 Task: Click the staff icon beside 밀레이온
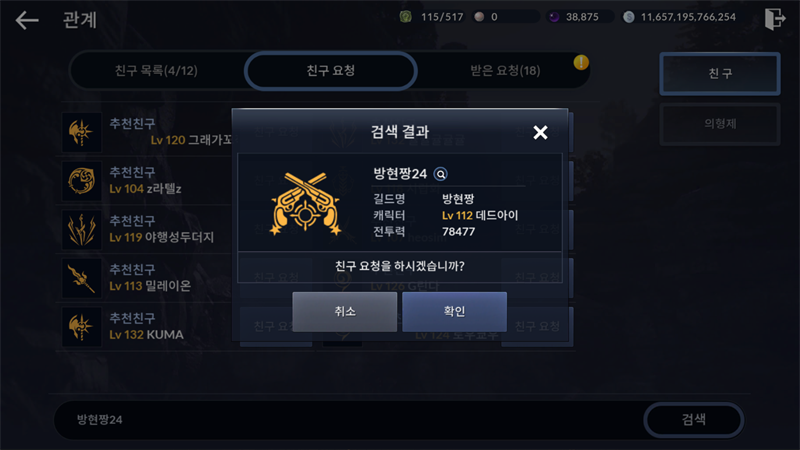coord(82,278)
